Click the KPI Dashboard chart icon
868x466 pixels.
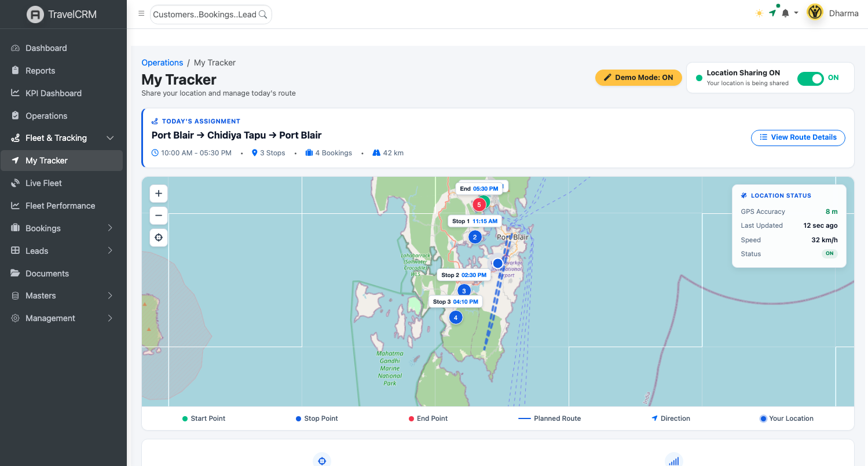[16, 93]
